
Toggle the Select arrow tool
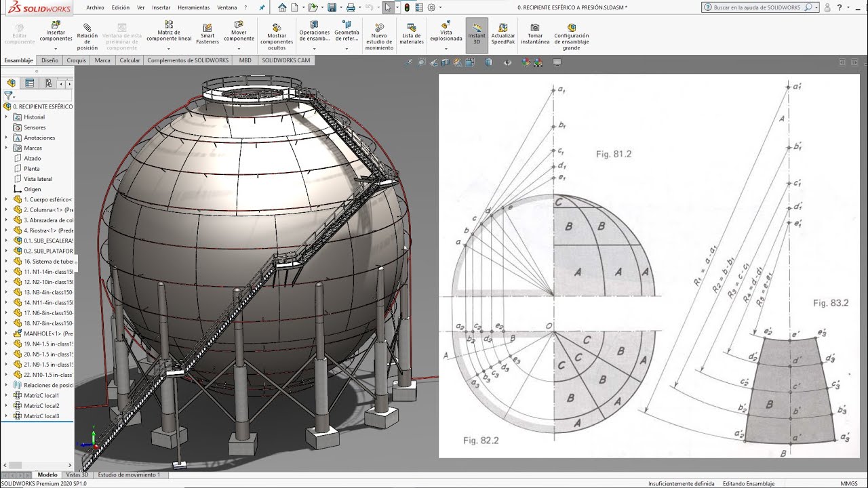tap(387, 7)
